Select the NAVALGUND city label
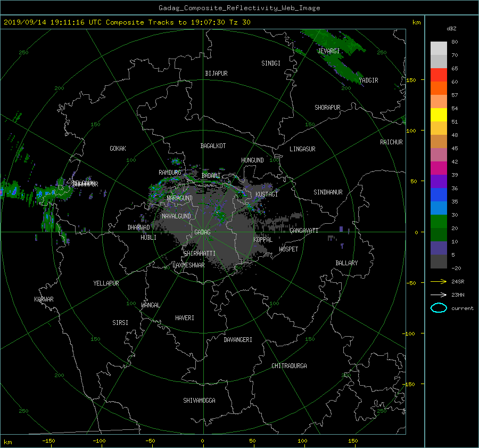The width and height of the screenshot is (479, 448). [x=176, y=216]
